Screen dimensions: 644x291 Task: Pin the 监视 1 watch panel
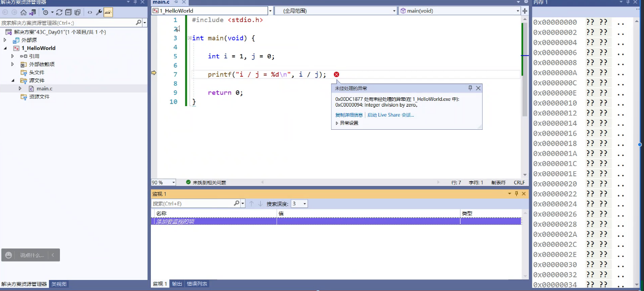tap(516, 194)
